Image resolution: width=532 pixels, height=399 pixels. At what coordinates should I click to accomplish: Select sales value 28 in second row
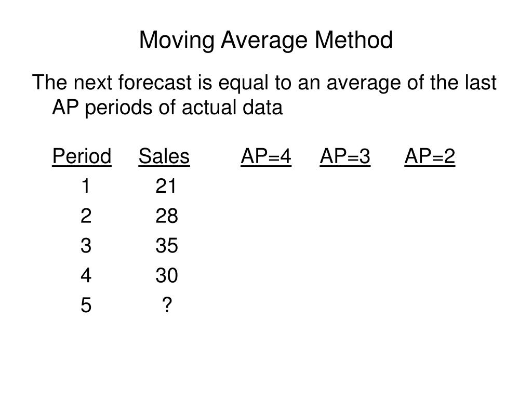[167, 216]
